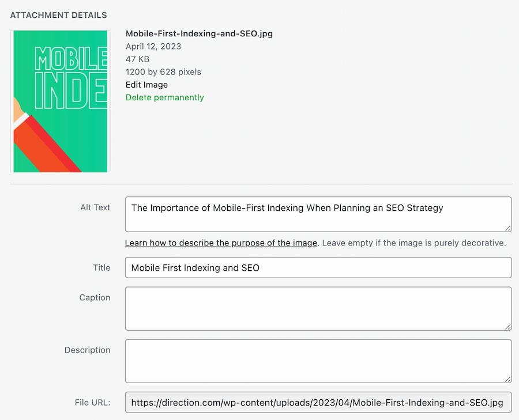Click the filename "Mobile-First-Indexing-and-SEO.jpg"
519x420 pixels.
199,33
